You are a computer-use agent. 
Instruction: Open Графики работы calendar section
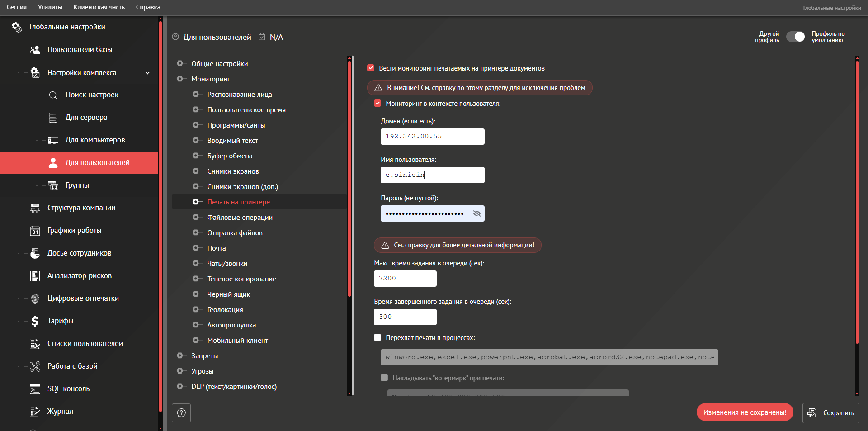coord(74,231)
